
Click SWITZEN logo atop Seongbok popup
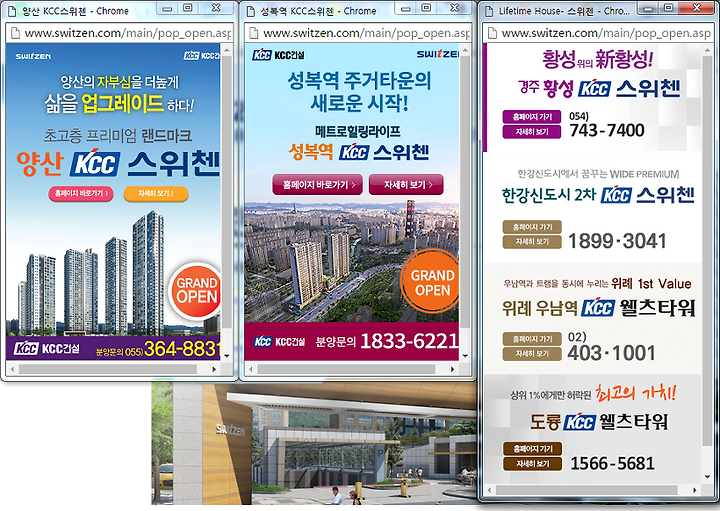[x=438, y=54]
